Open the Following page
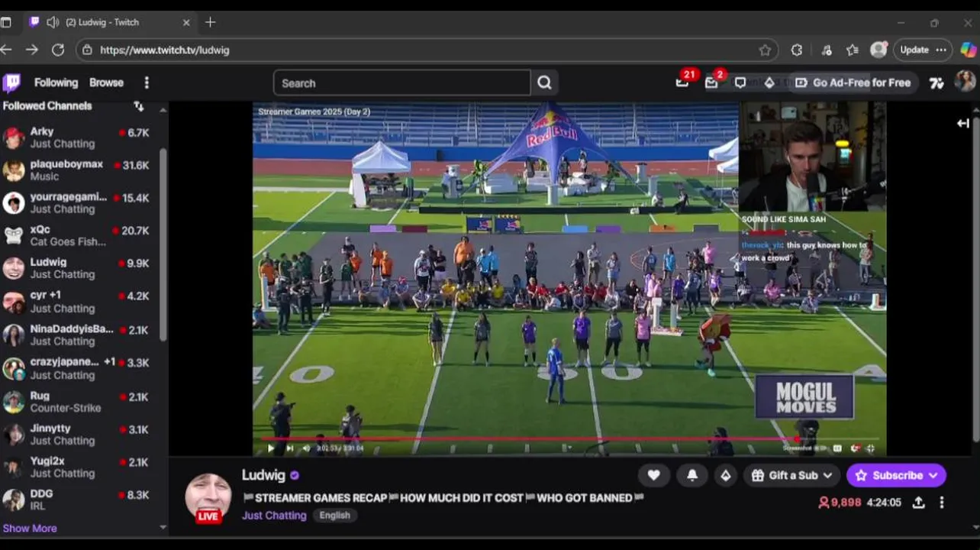This screenshot has width=980, height=550. [x=56, y=82]
